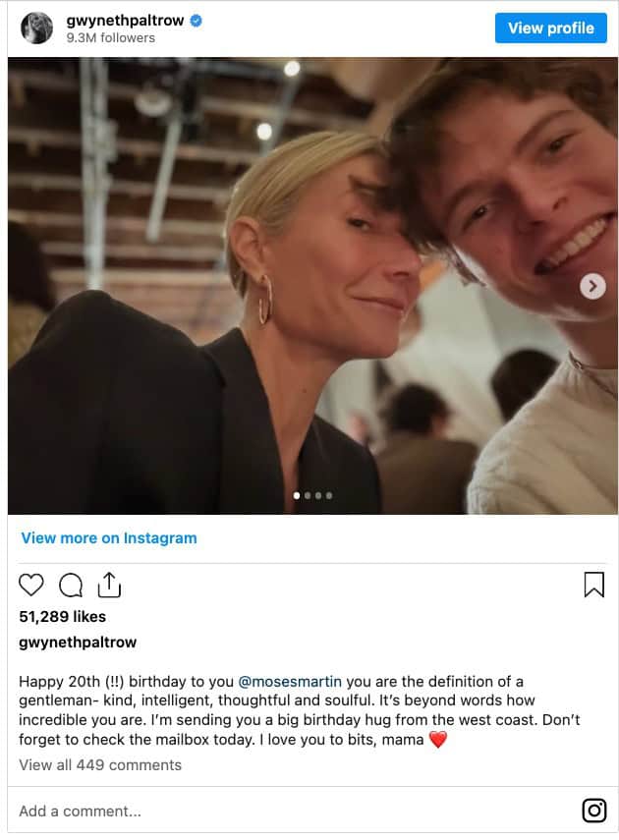Image resolution: width=619 pixels, height=840 pixels.
Task: Select the third carousel dot
Action: (318, 495)
